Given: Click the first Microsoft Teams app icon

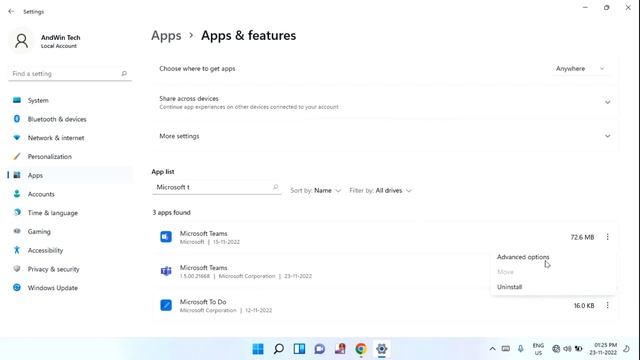Looking at the screenshot, I should [166, 237].
